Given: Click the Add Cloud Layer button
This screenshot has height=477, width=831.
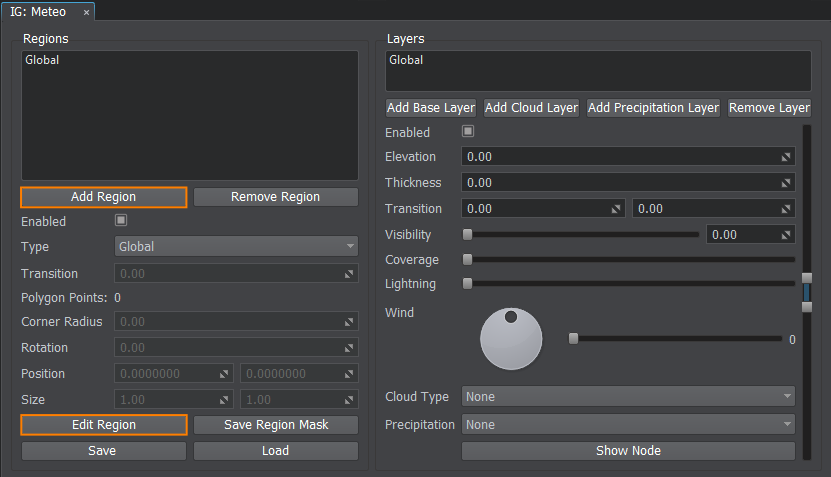Looking at the screenshot, I should (x=531, y=108).
